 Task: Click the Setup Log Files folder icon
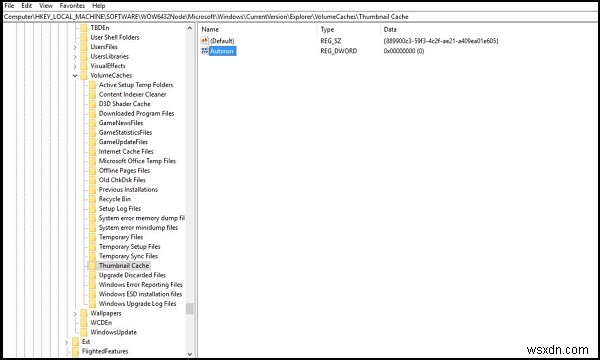pos(92,209)
